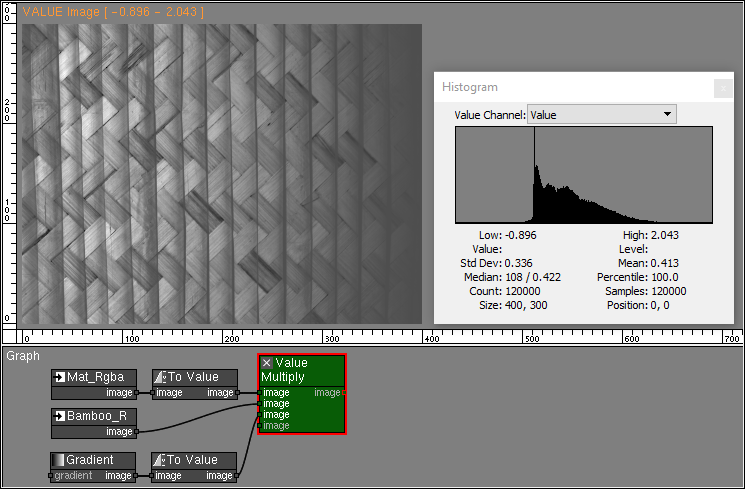Click the first image input on Multiply node

261,393
